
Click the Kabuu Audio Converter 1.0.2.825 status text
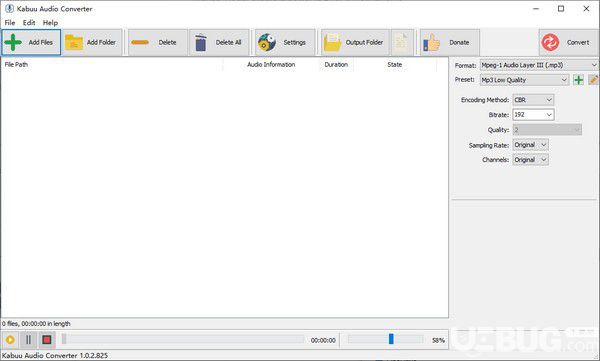(55, 355)
